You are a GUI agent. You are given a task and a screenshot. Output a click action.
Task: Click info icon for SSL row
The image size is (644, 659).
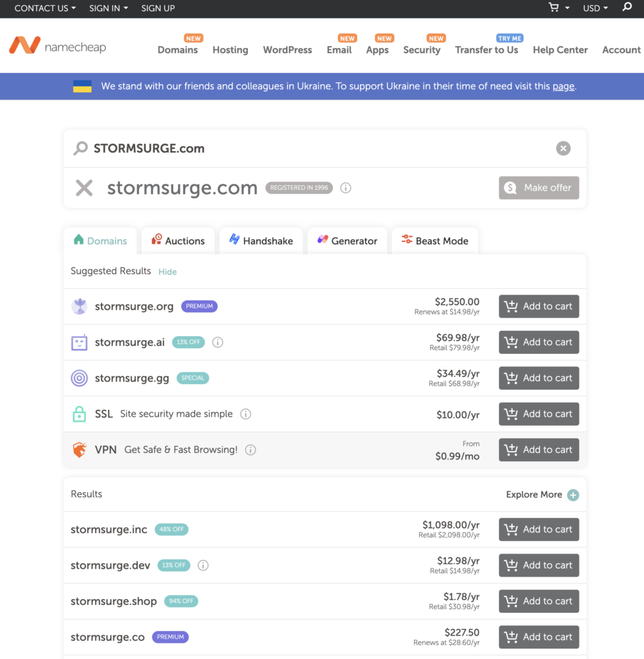246,414
